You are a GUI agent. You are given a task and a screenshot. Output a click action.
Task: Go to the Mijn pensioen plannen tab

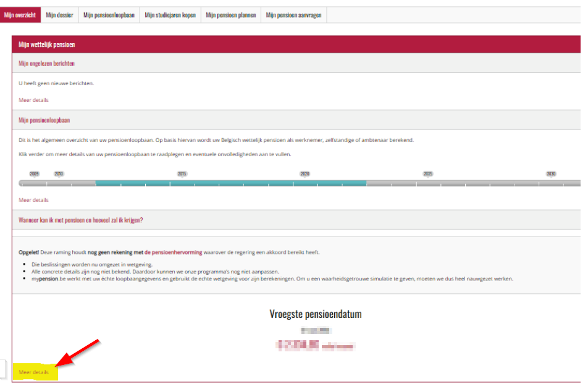(x=231, y=15)
